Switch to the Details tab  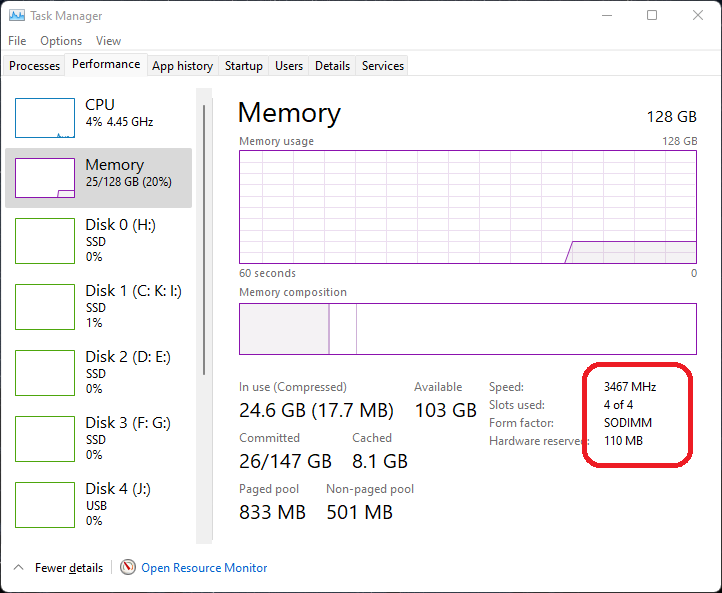click(332, 66)
